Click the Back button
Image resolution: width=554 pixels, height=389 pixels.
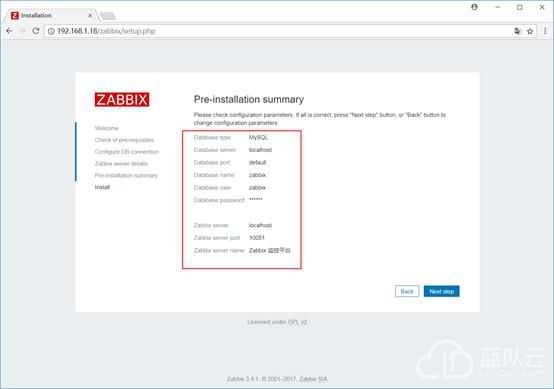point(407,291)
